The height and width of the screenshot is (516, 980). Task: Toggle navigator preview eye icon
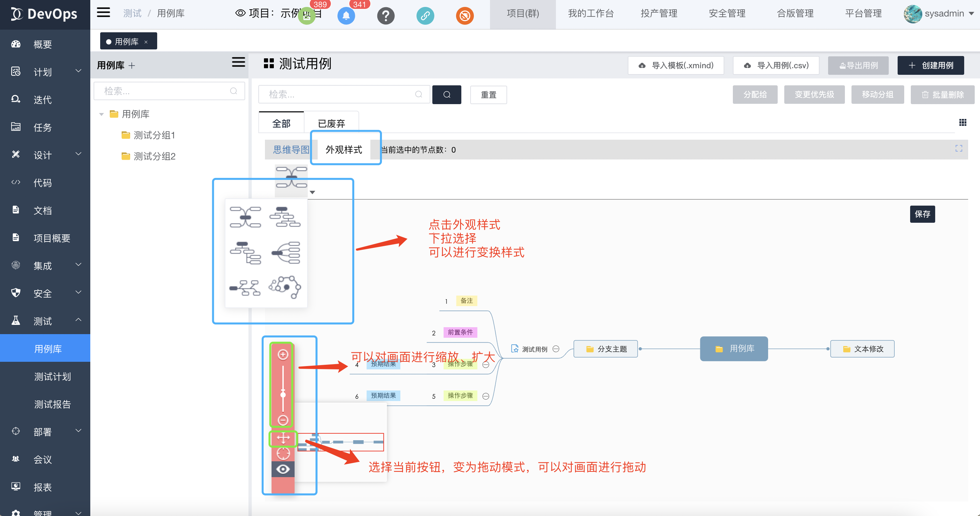click(283, 469)
